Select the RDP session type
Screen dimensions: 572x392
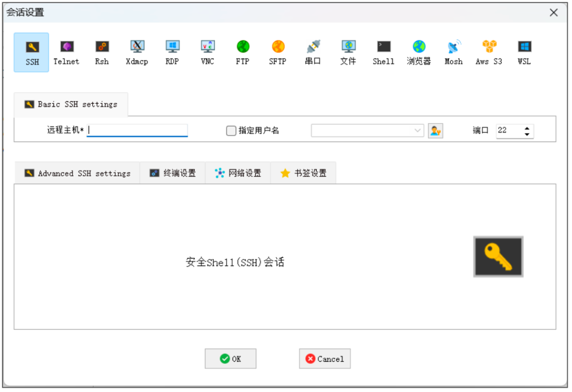pos(172,51)
